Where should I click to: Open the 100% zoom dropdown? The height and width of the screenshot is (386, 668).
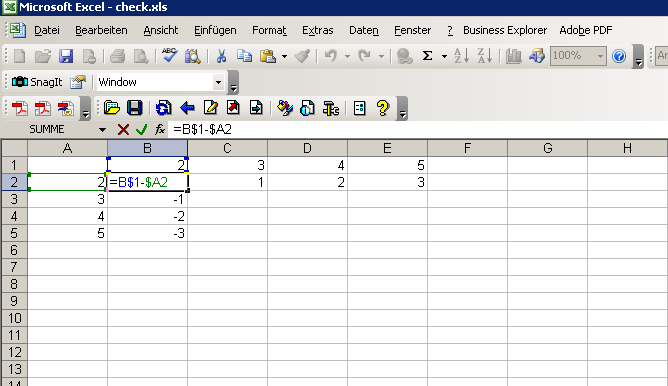(600, 56)
